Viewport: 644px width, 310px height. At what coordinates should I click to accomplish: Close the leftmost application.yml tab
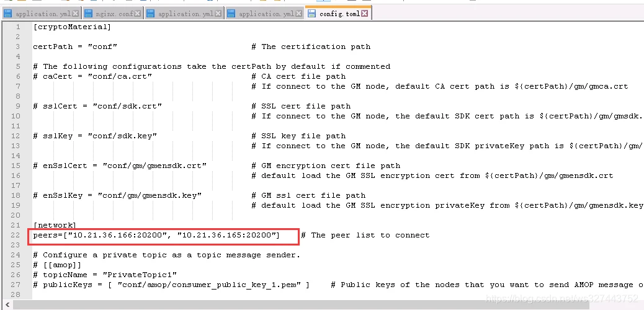click(x=76, y=13)
